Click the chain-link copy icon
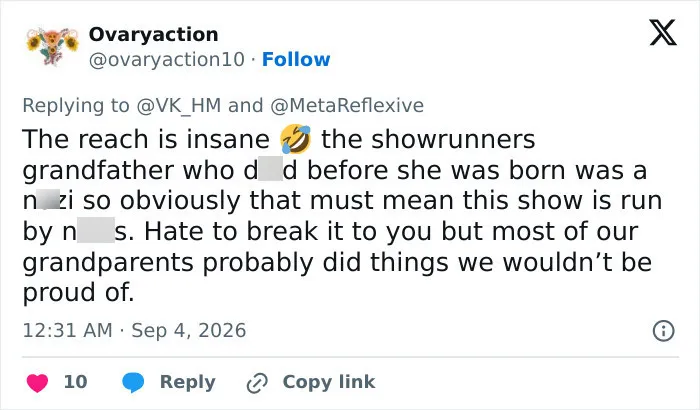 (x=257, y=383)
